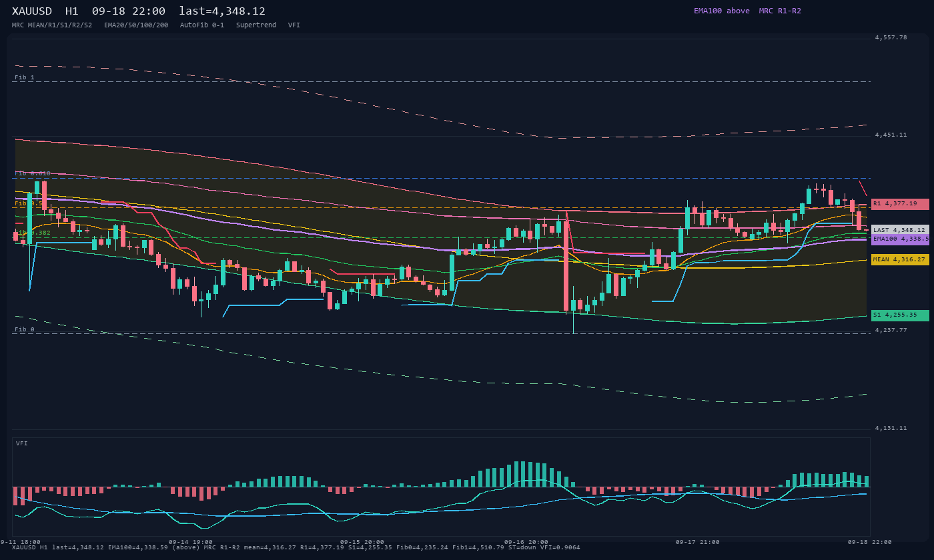
Task: Click the S1 4,255.35 green label
Action: pos(900,315)
